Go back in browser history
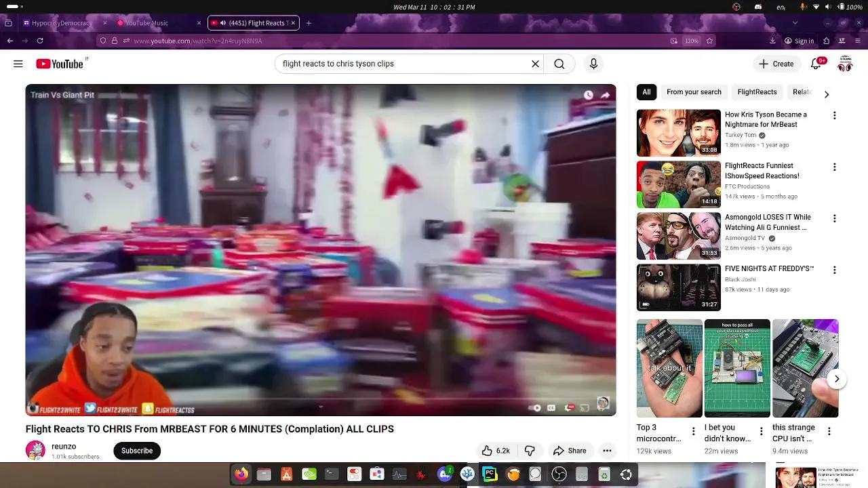This screenshot has width=868, height=488. [x=10, y=41]
